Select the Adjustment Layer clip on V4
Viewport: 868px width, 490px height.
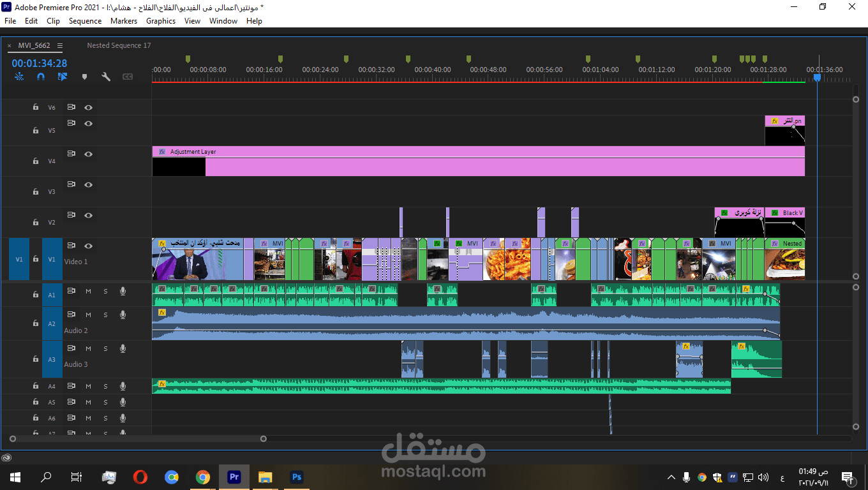(479, 161)
